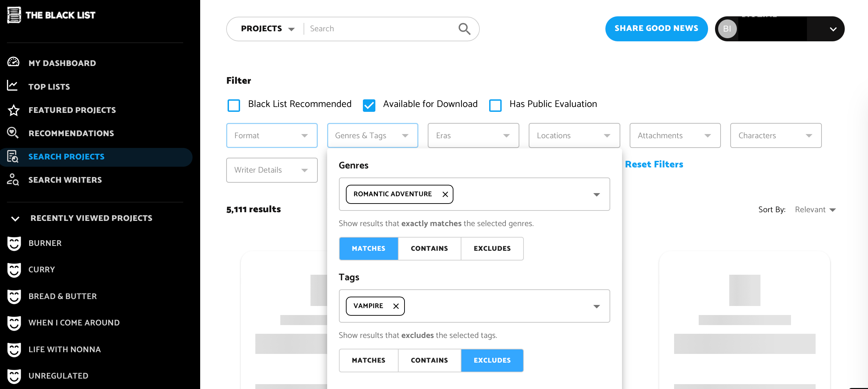The image size is (868, 389).
Task: Enable Black List Recommended checkbox
Action: coord(234,105)
